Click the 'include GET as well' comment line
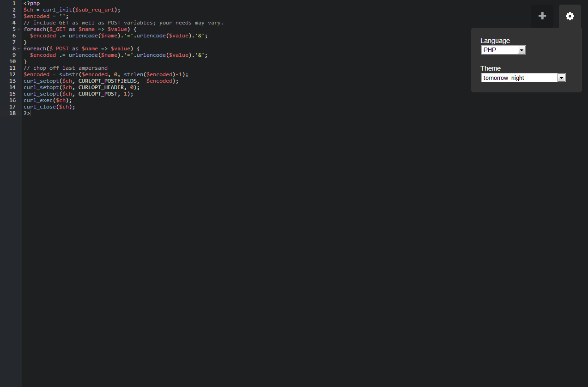Viewport: 588px width, 387px height. pos(123,23)
